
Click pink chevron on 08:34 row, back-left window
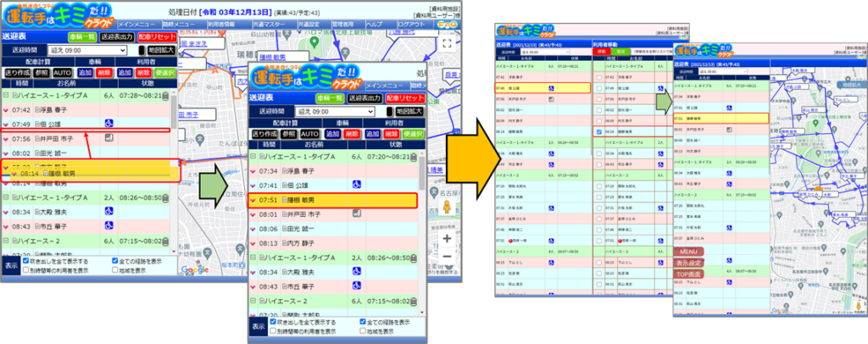point(6,212)
